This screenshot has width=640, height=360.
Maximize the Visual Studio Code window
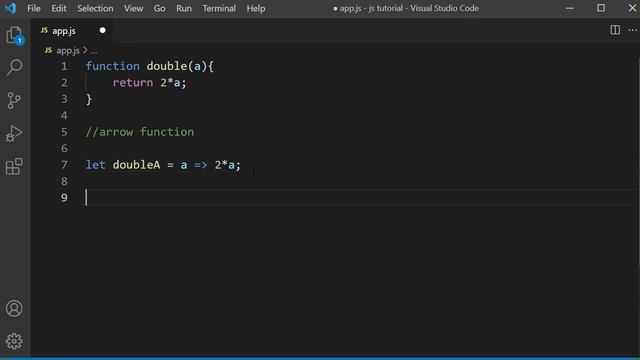(x=601, y=8)
